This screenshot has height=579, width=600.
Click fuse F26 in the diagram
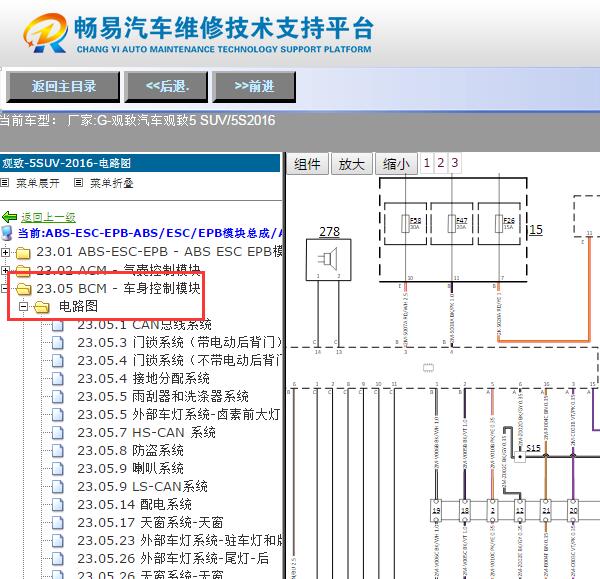point(499,224)
